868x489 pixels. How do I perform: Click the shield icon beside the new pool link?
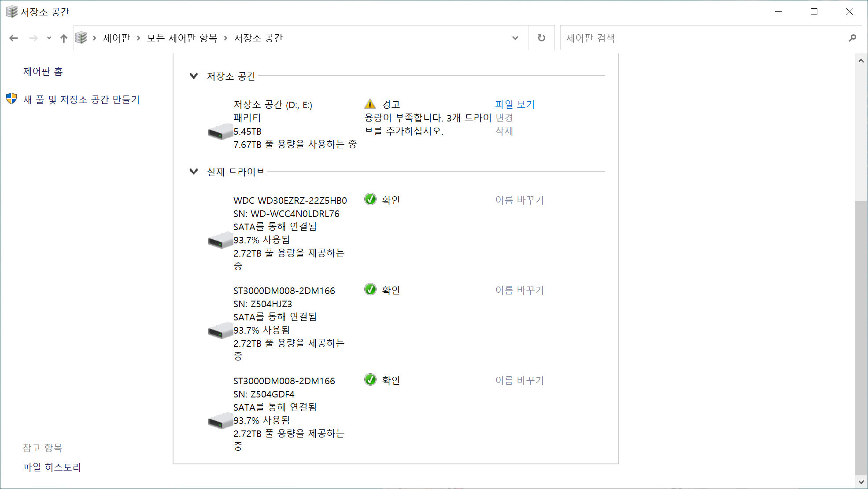[11, 99]
